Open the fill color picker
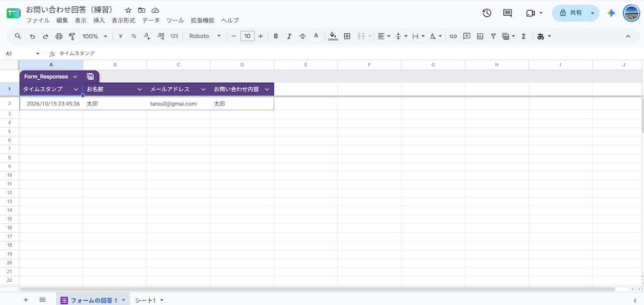 333,36
